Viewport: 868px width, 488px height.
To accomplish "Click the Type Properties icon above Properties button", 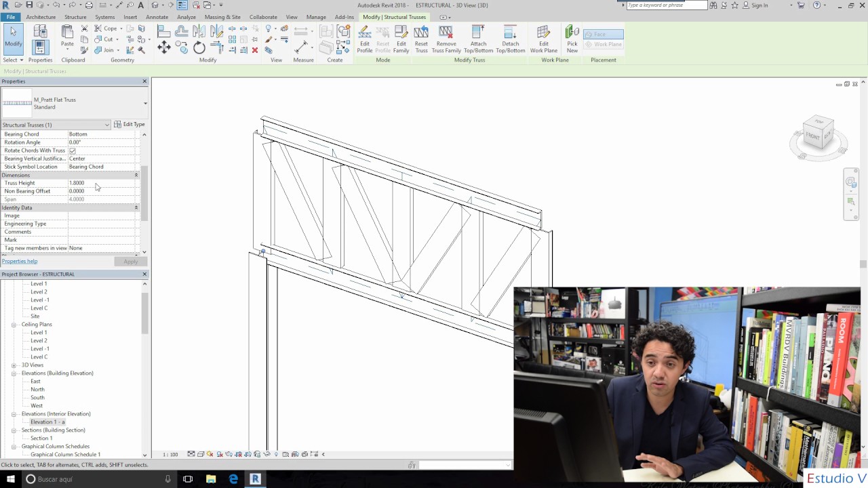I will (x=40, y=31).
